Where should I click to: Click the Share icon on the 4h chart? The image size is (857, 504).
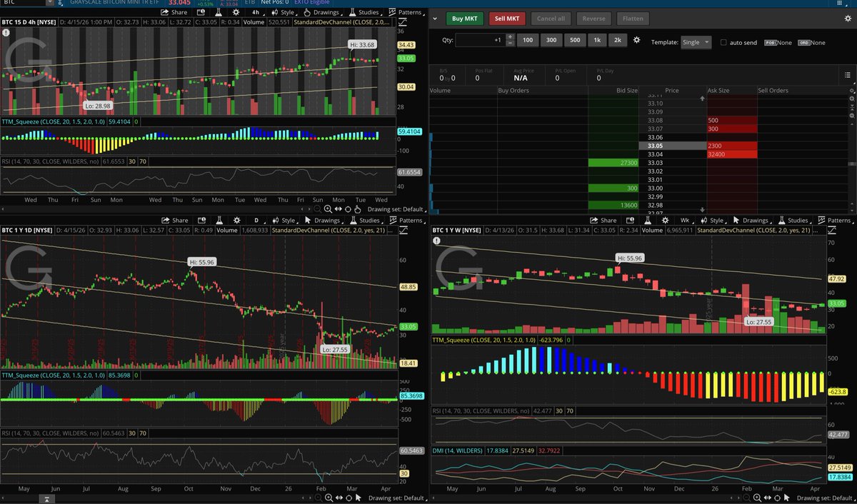pos(175,12)
